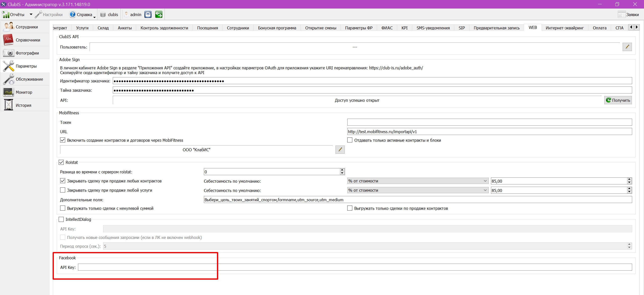Click the pencil edit icon for Пользователь
Image resolution: width=644 pixels, height=295 pixels.
(627, 47)
